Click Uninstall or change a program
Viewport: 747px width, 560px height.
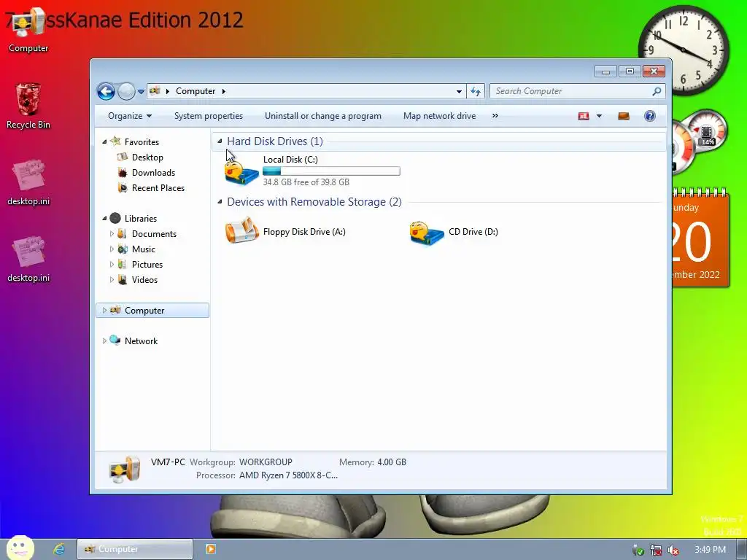point(323,116)
